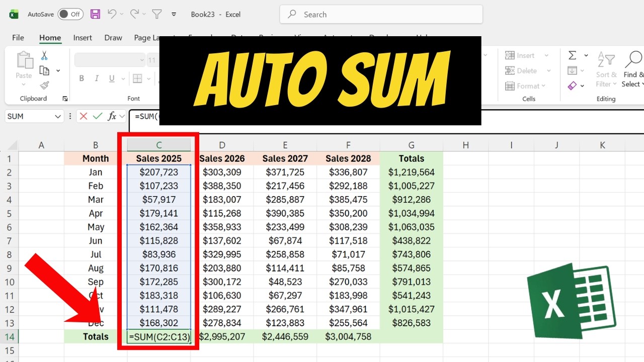Switch to the Insert tab
Screen dimensions: 644x362
pos(83,38)
